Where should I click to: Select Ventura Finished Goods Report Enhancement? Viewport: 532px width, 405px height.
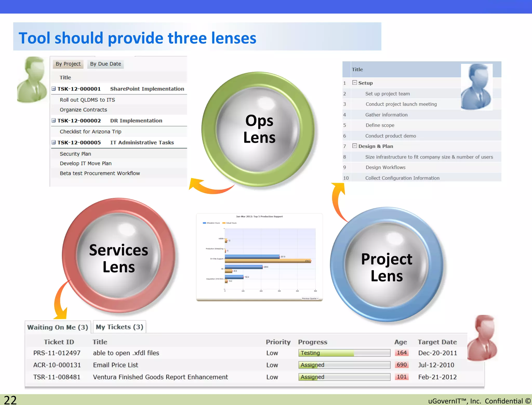(x=160, y=377)
